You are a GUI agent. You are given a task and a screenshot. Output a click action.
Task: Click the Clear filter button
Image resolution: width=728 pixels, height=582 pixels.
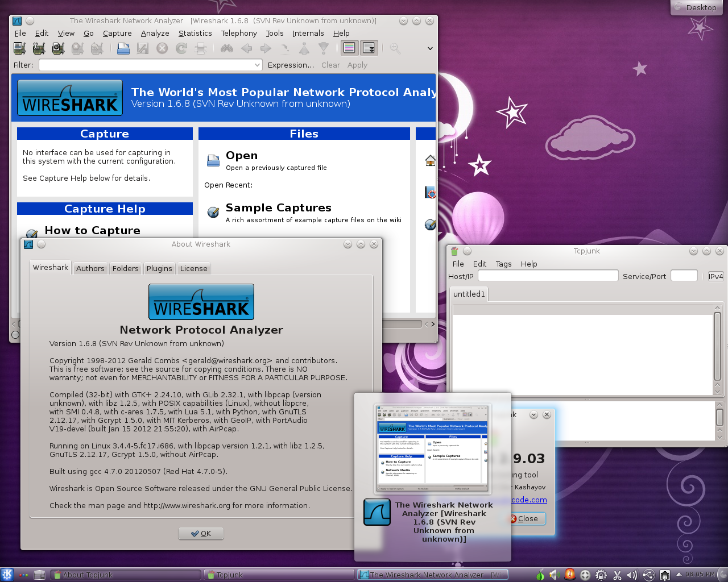[330, 65]
